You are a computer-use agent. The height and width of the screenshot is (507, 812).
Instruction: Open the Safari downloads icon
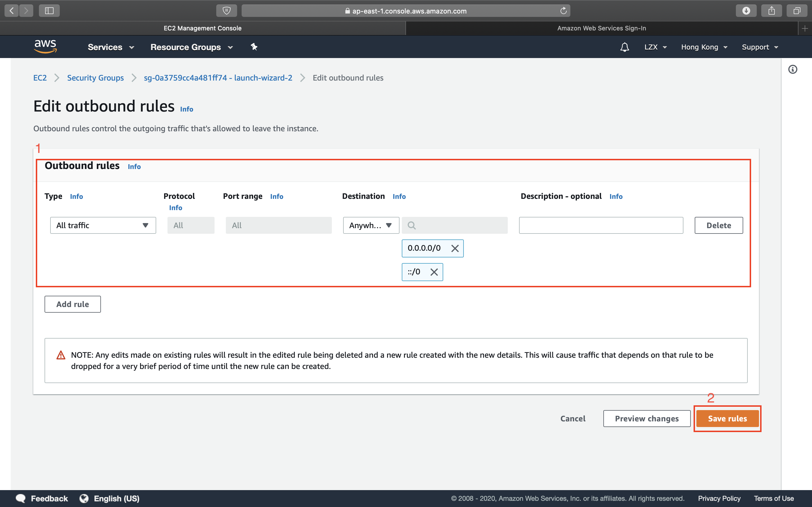coord(746,11)
